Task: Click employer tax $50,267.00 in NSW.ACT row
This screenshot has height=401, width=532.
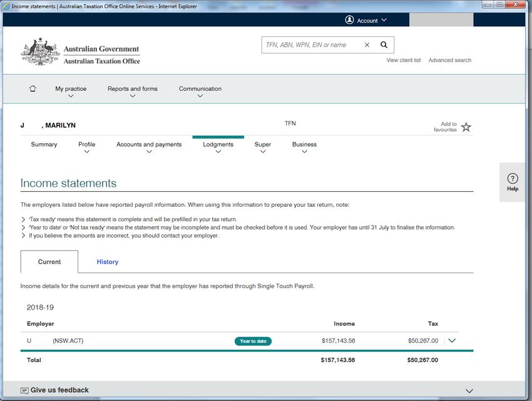Action: [x=423, y=341]
